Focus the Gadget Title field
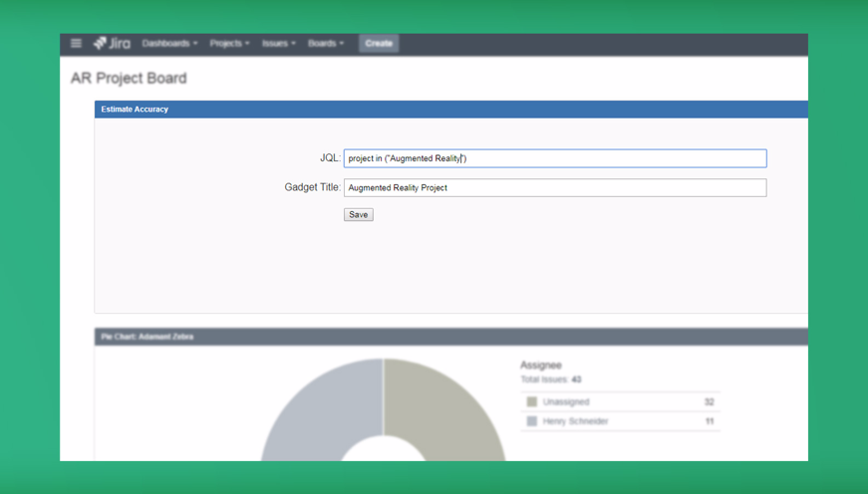This screenshot has width=868, height=494. (555, 187)
